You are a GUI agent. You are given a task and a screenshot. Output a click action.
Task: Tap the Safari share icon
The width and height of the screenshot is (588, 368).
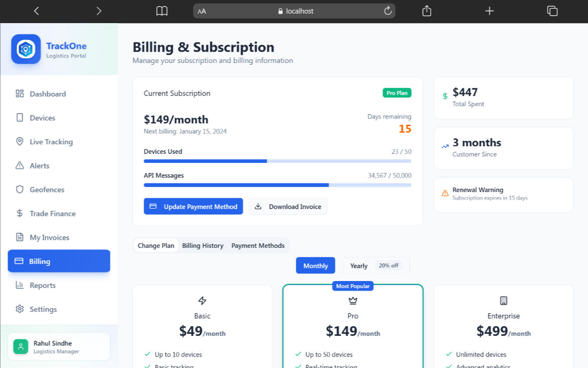tap(427, 11)
